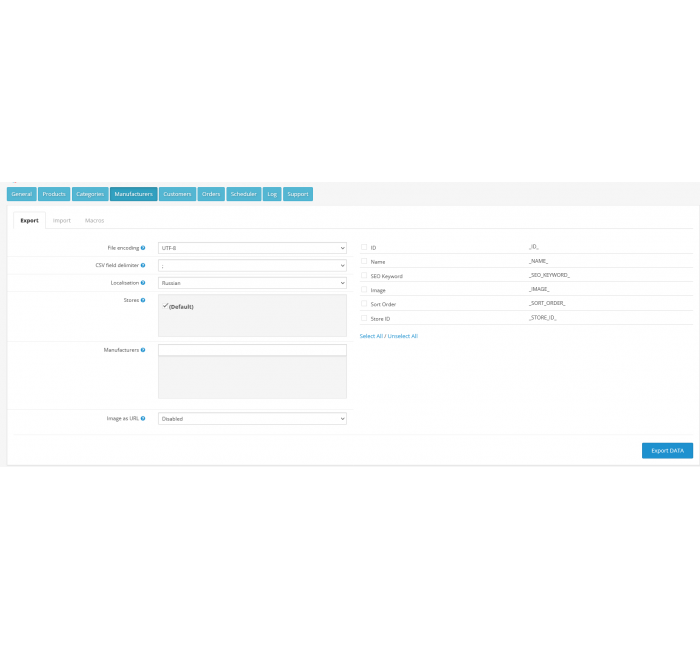Viewport: 700px width, 650px height.
Task: Open the Support tab
Action: coord(298,194)
